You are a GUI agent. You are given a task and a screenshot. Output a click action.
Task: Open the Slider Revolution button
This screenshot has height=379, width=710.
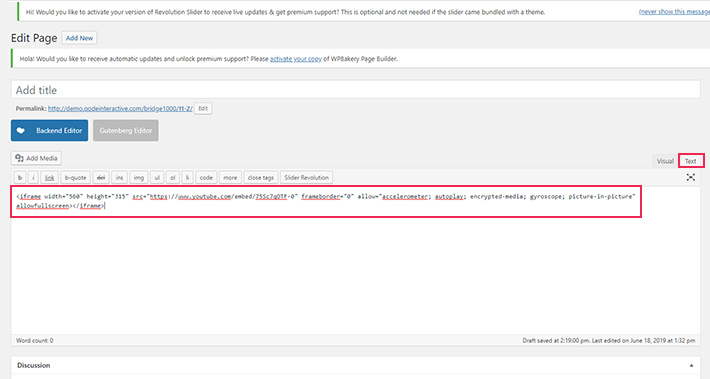[307, 178]
